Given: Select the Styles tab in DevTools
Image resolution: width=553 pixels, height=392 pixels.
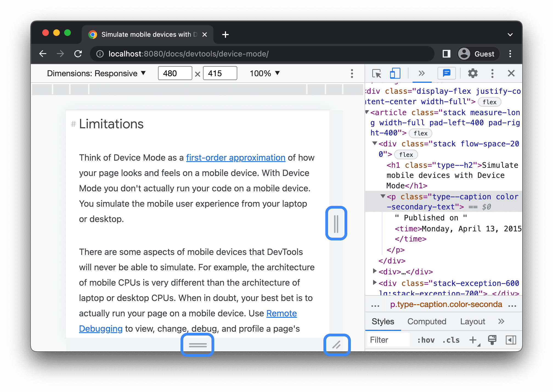Looking at the screenshot, I should point(382,322).
